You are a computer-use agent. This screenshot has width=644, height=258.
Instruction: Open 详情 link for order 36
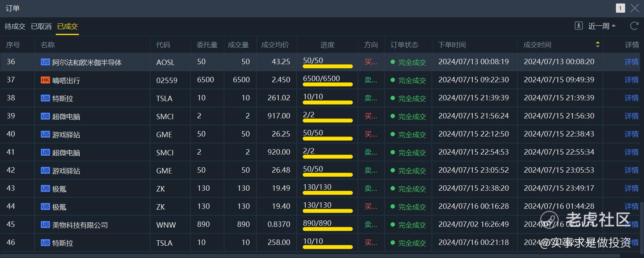(x=632, y=62)
